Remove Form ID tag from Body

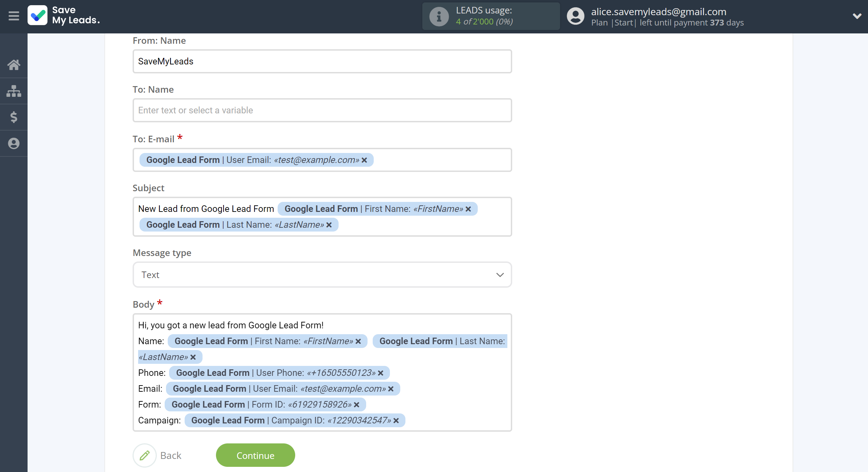(357, 405)
